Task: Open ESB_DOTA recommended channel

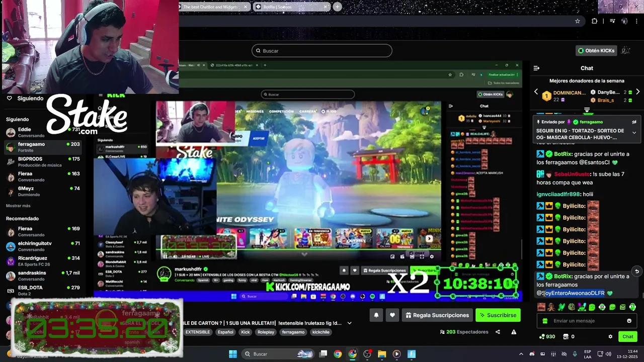Action: [x=43, y=291]
